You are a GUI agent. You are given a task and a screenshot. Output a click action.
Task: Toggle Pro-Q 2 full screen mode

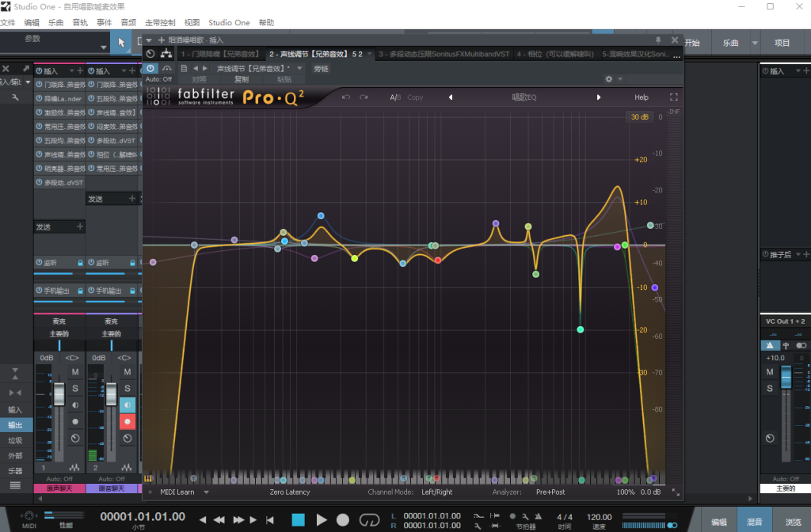(x=674, y=97)
